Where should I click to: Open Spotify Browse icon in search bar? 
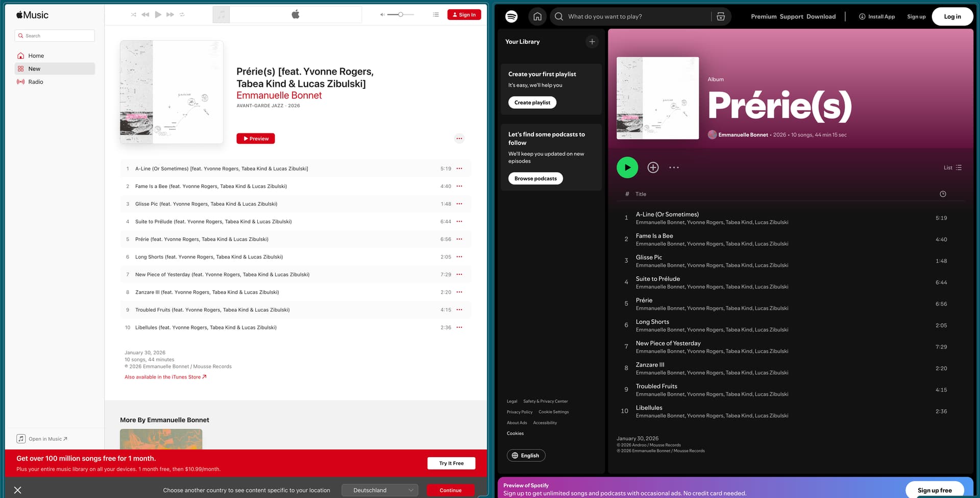pos(720,16)
